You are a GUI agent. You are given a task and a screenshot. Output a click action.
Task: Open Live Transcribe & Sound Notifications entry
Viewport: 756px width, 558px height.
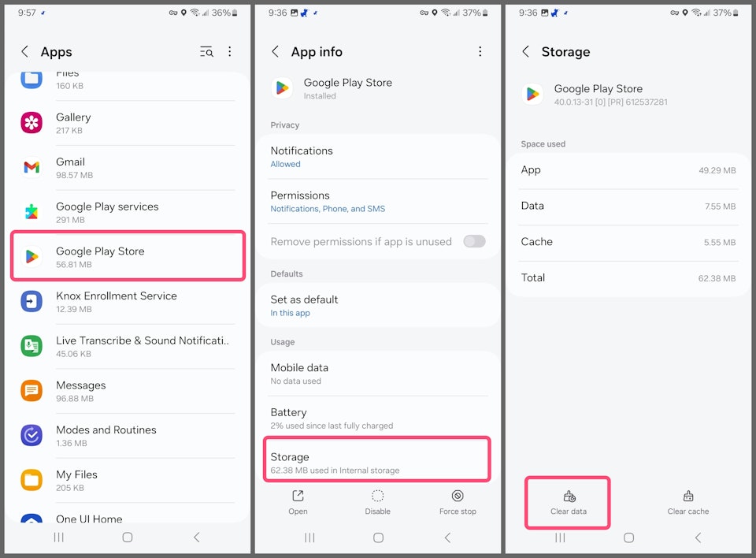[128, 346]
